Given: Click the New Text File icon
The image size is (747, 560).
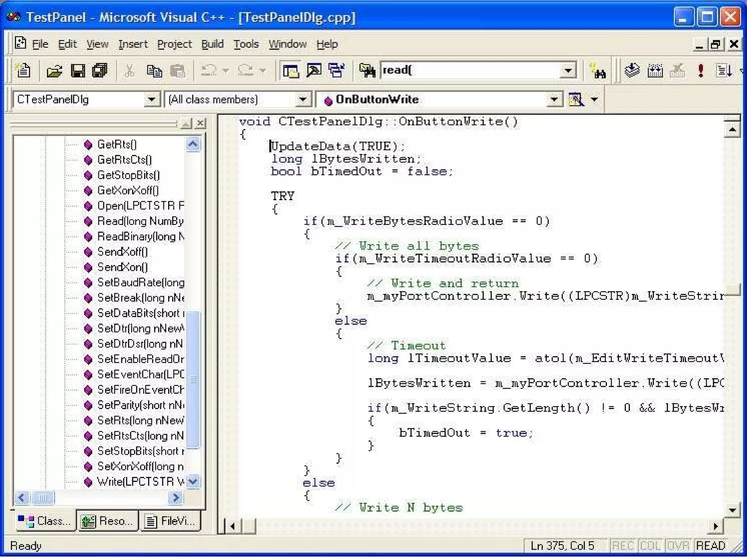Looking at the screenshot, I should tap(23, 70).
